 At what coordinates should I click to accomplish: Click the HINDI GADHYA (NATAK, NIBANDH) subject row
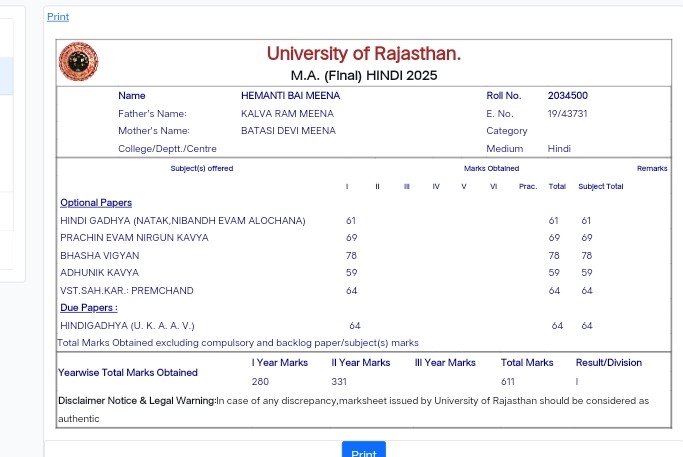(183, 220)
